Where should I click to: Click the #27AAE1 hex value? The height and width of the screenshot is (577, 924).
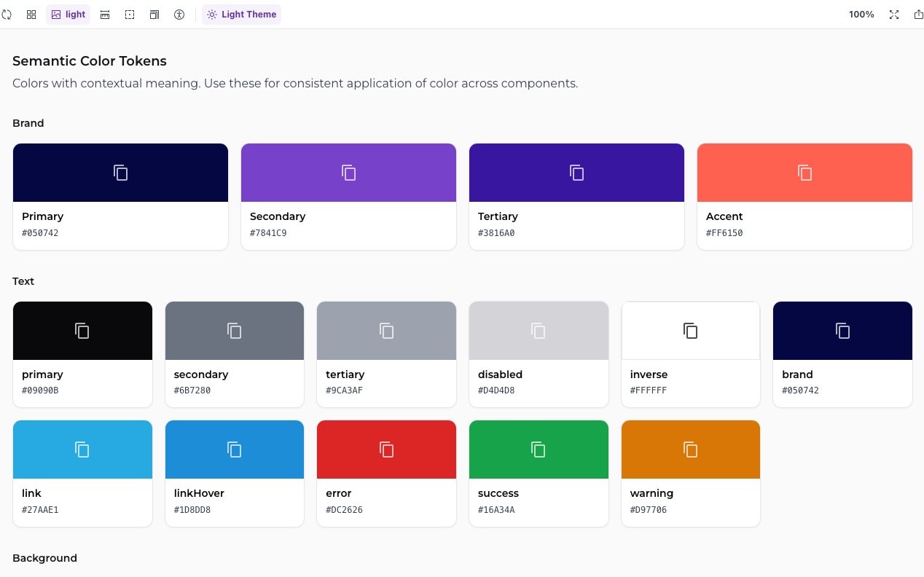point(40,510)
